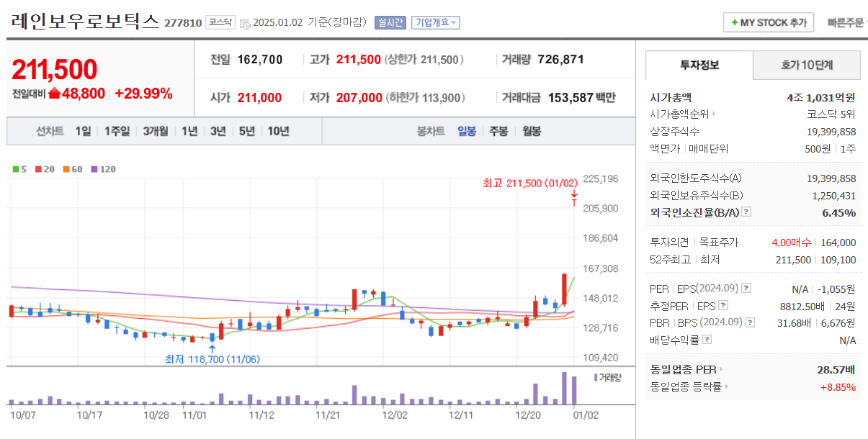Click 시가 value 211,000
This screenshot has width=868, height=439.
click(x=259, y=98)
